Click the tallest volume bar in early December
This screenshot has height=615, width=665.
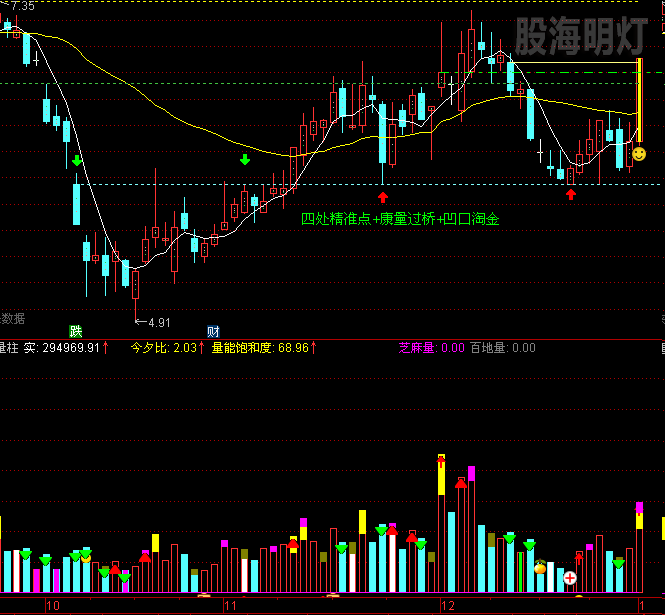[441, 523]
